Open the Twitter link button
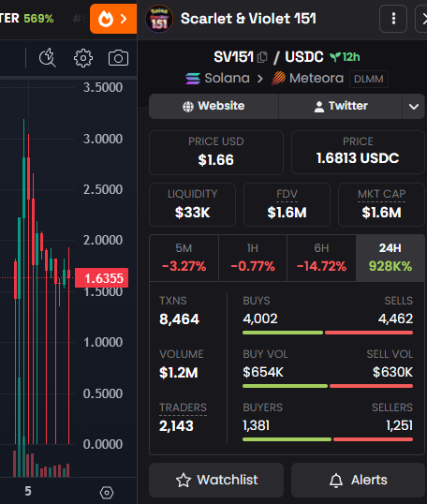427x504 pixels. coord(341,106)
